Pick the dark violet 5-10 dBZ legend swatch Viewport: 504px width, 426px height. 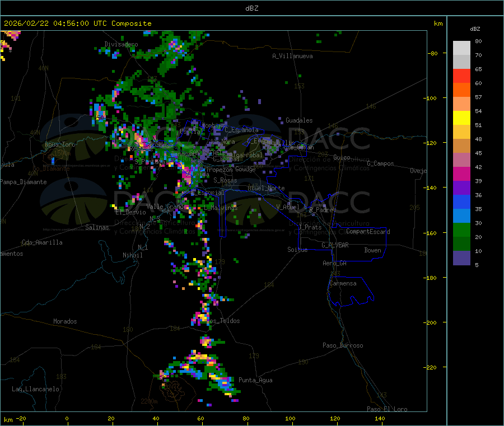[461, 258]
